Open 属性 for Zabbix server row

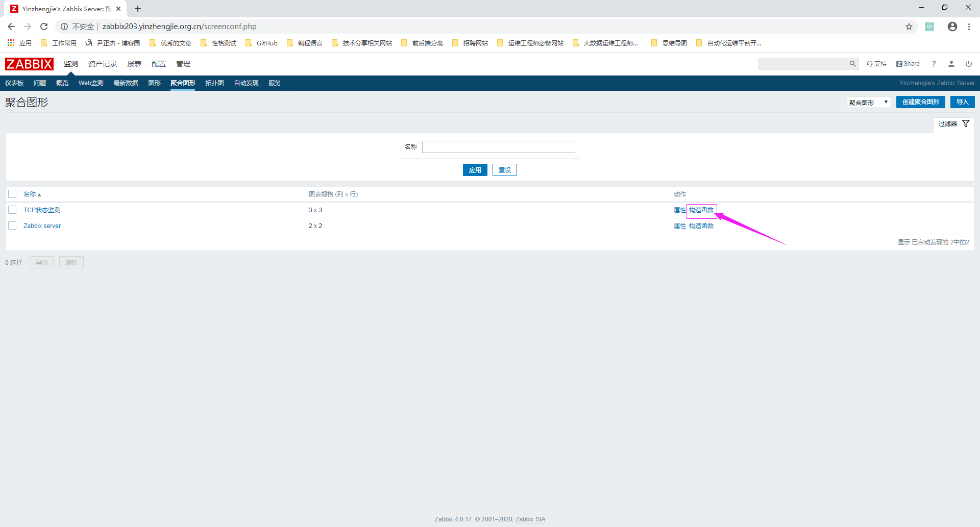(x=680, y=226)
